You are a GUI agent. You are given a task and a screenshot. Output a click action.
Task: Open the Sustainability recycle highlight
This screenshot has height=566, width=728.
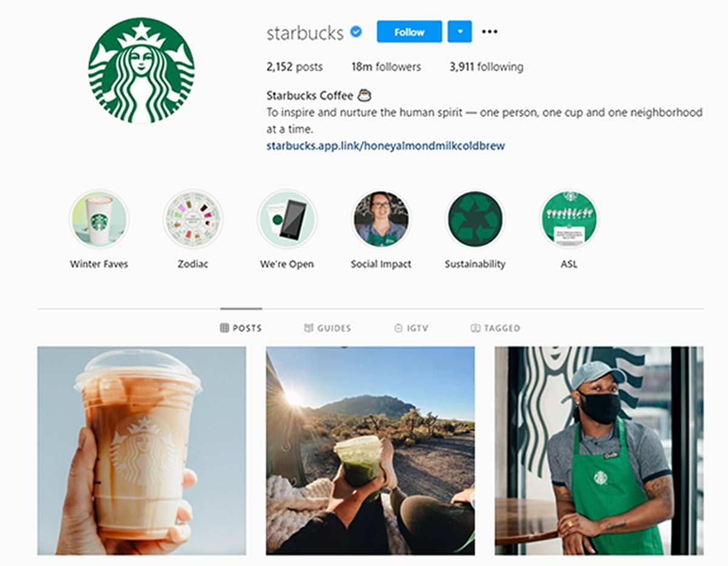coord(475,220)
